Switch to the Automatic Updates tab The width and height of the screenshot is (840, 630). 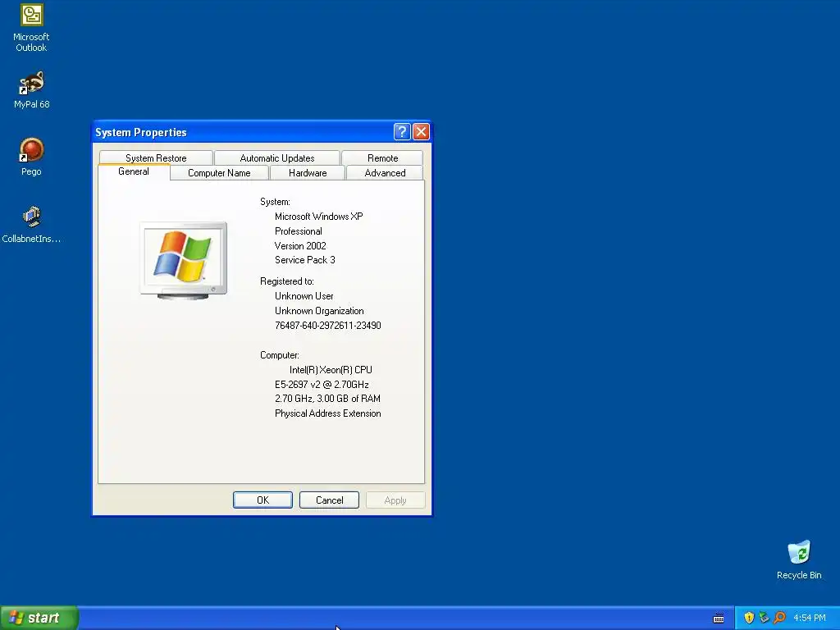click(277, 158)
